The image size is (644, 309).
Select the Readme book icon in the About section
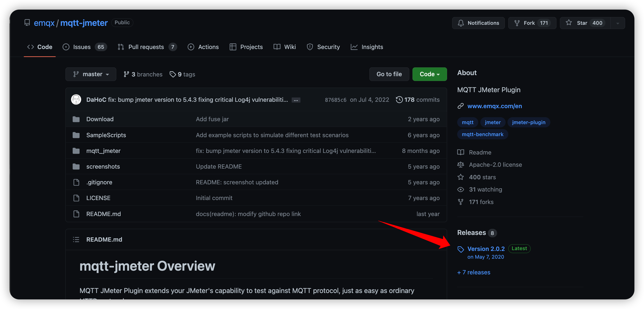461,152
